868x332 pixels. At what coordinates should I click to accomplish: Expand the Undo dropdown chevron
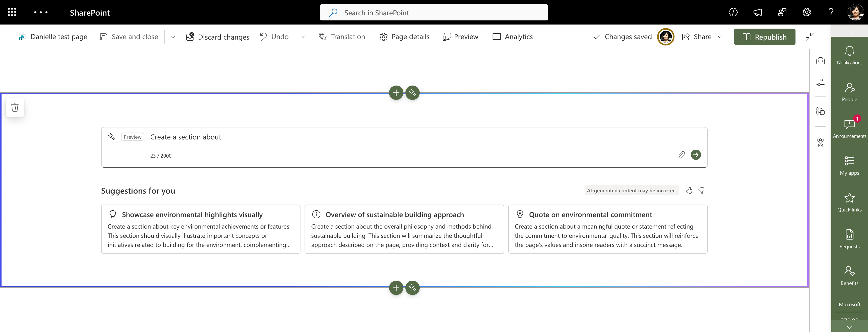point(303,37)
